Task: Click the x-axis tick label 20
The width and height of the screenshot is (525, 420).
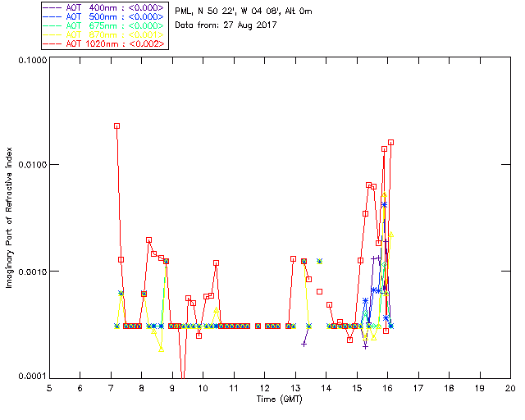Action: click(510, 388)
